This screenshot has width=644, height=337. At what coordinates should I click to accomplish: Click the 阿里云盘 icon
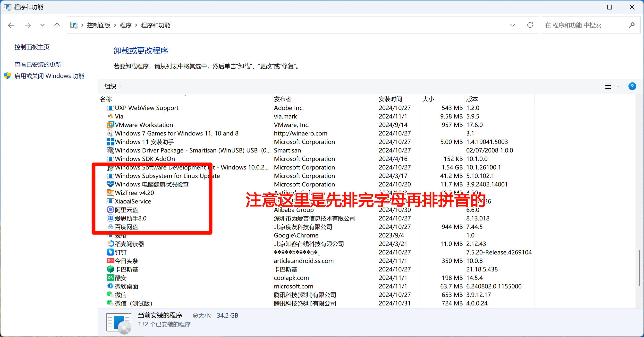click(x=110, y=210)
